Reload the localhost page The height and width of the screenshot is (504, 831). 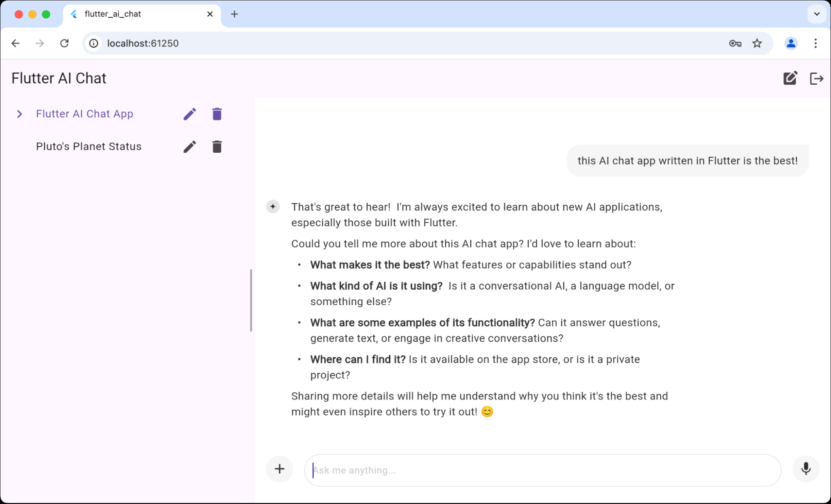click(64, 43)
